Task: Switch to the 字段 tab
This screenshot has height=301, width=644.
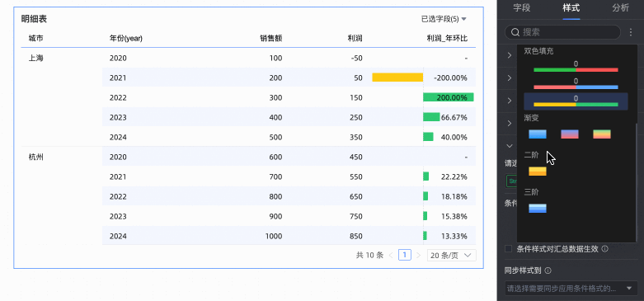Action: point(522,7)
